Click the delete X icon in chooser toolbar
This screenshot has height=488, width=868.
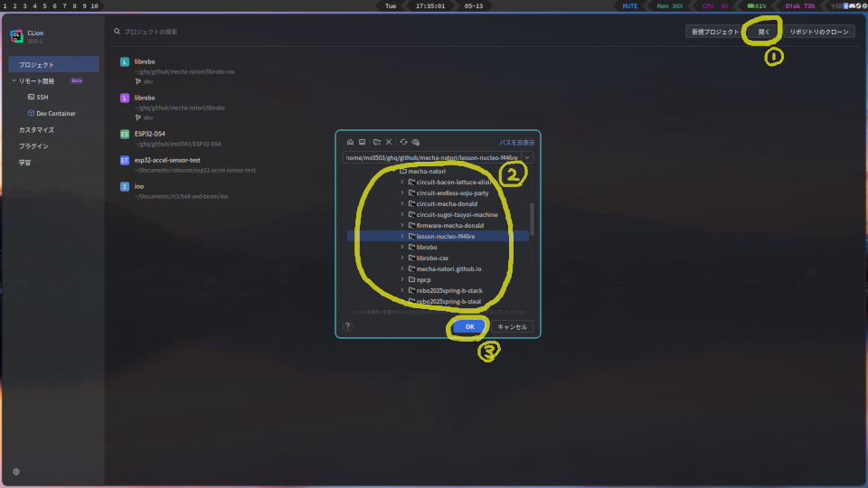coord(389,142)
